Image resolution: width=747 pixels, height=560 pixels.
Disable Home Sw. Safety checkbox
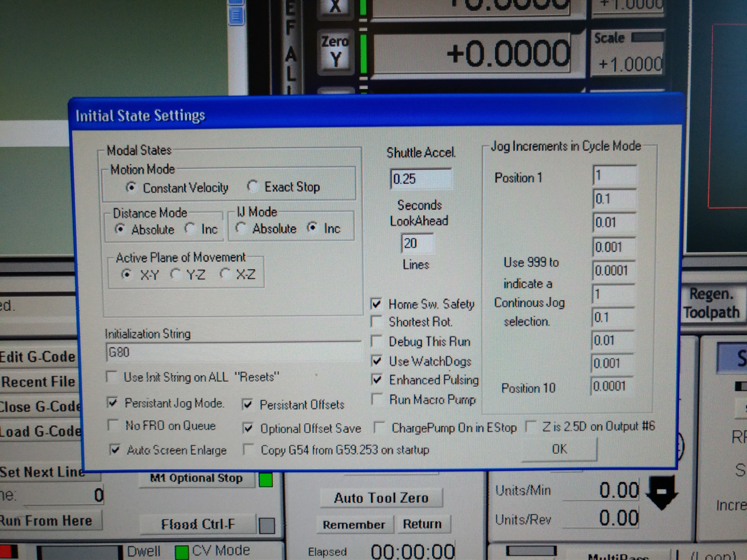tap(376, 304)
